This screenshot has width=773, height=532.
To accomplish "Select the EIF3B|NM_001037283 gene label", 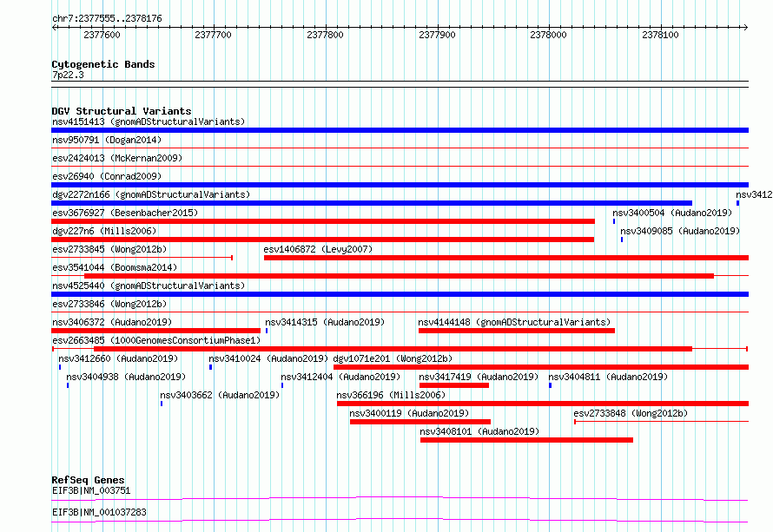I will click(99, 512).
